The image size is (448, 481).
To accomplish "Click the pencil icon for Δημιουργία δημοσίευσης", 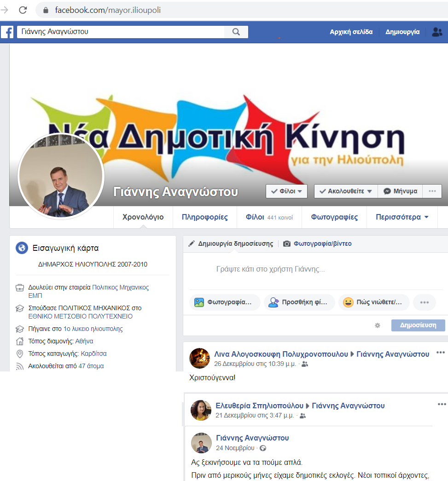I will click(x=192, y=243).
